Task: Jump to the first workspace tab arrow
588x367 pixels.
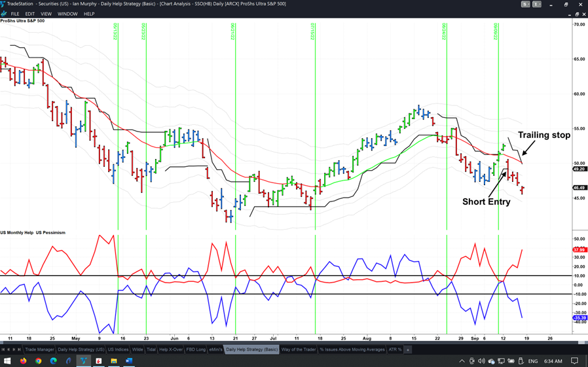Action: pyautogui.click(x=3, y=350)
